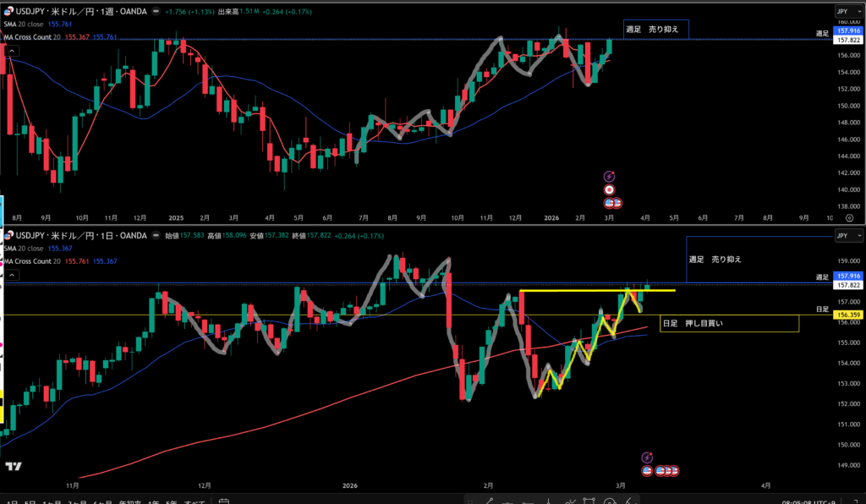
Task: Click the yellow 156.359 price label
Action: coord(847,315)
